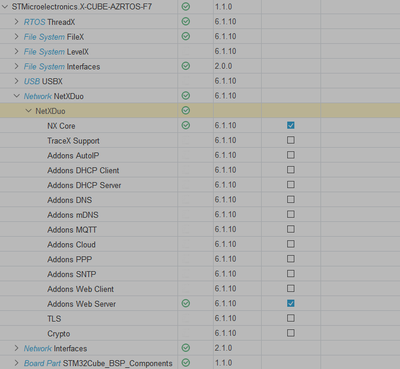The height and width of the screenshot is (369, 400).
Task: Click the Board Part STM32Cube_BSP_Components link
Action: coord(98,363)
